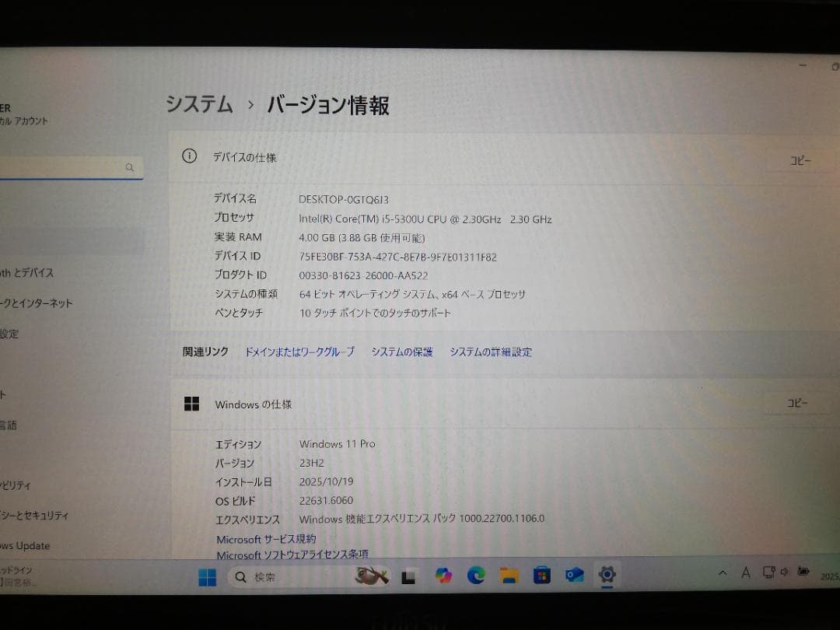This screenshot has width=840, height=630.
Task: Launch Copilot from the taskbar
Action: (x=443, y=576)
